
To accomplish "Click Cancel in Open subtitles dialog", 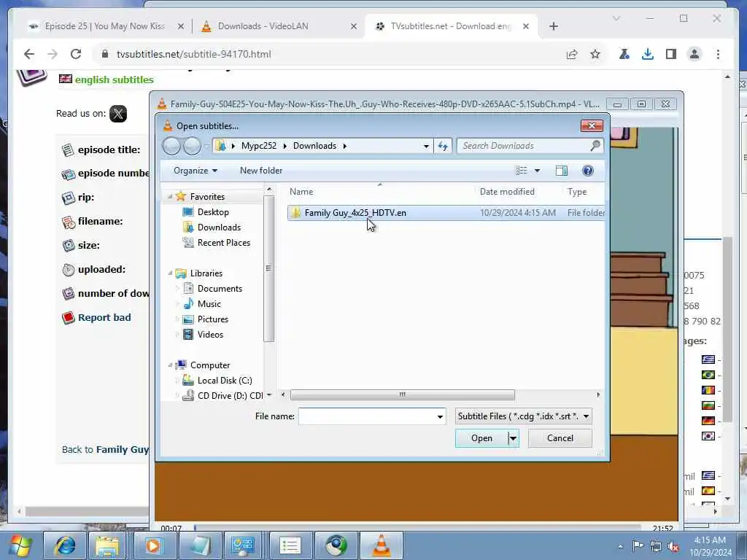I will [560, 438].
